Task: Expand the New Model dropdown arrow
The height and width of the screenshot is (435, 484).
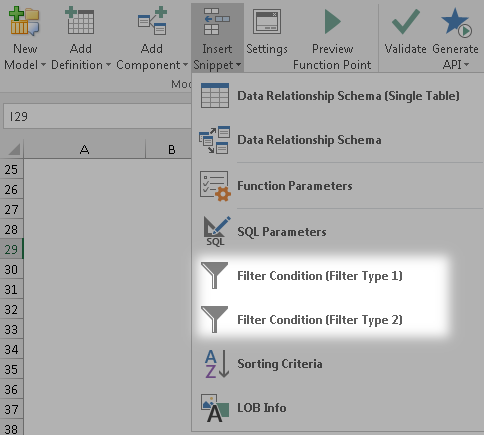Action: [x=43, y=65]
